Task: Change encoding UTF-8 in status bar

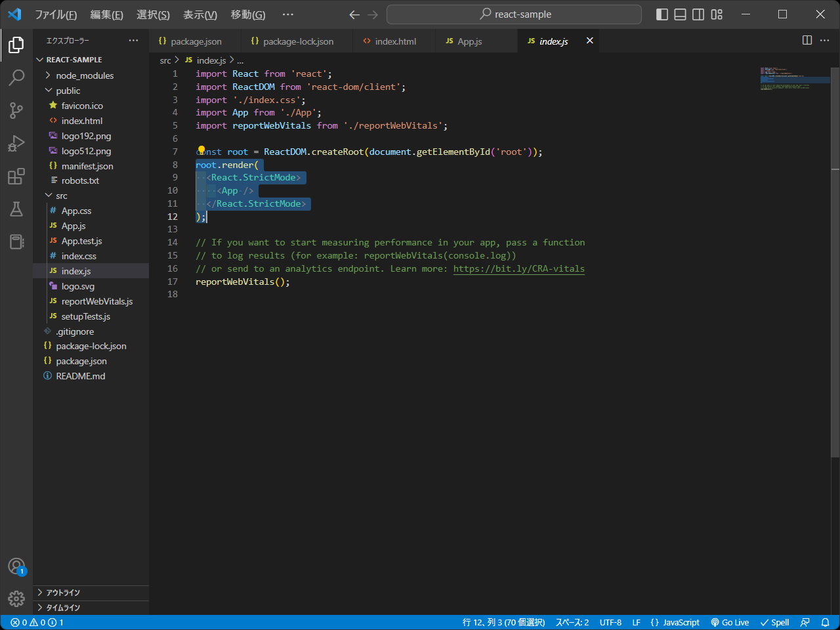Action: pyautogui.click(x=610, y=622)
